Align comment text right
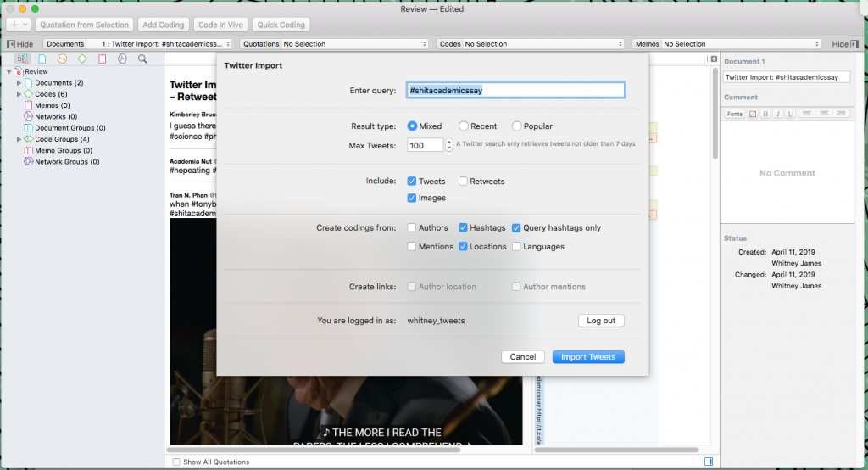This screenshot has width=868, height=470. 841,114
